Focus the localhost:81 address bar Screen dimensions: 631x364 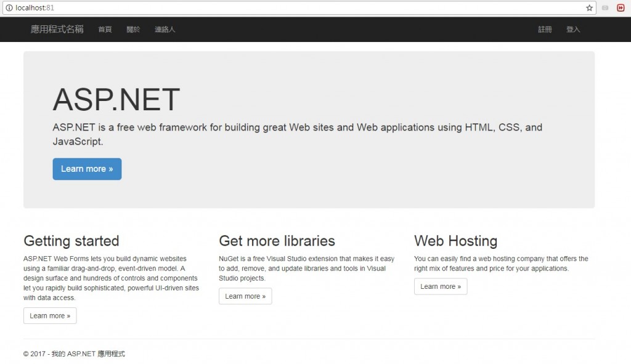[299, 7]
